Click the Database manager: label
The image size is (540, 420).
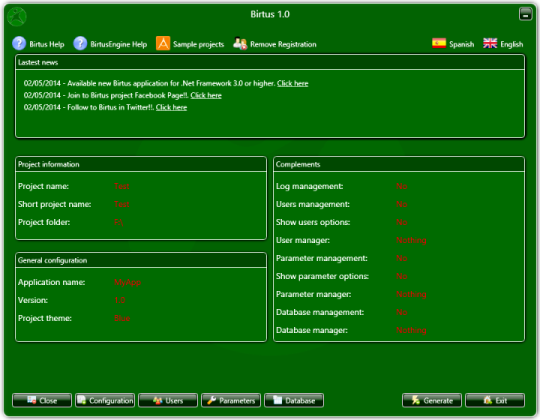coord(312,330)
